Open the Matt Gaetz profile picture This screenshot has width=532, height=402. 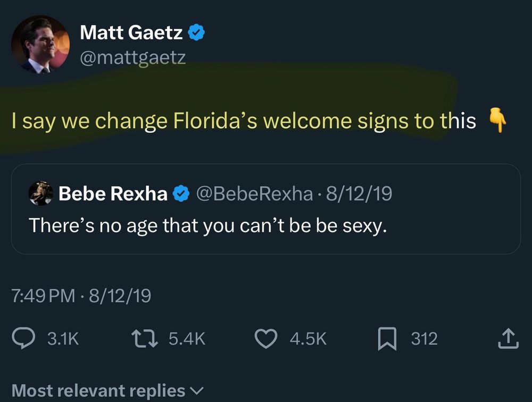40,44
